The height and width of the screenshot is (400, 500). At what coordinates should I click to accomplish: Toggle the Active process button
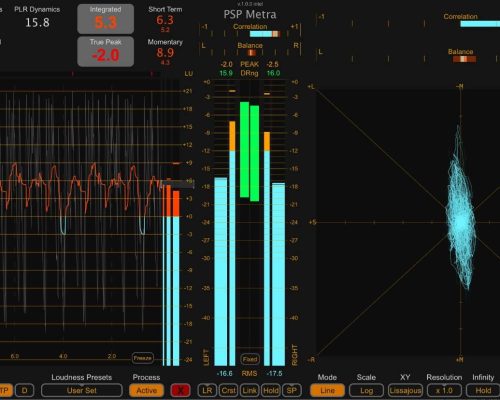(x=146, y=390)
